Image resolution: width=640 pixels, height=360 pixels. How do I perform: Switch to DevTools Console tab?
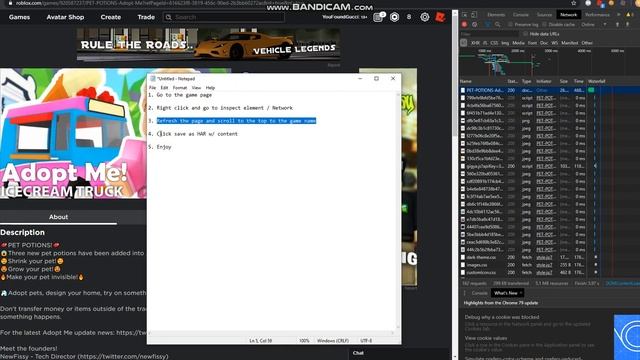521,15
